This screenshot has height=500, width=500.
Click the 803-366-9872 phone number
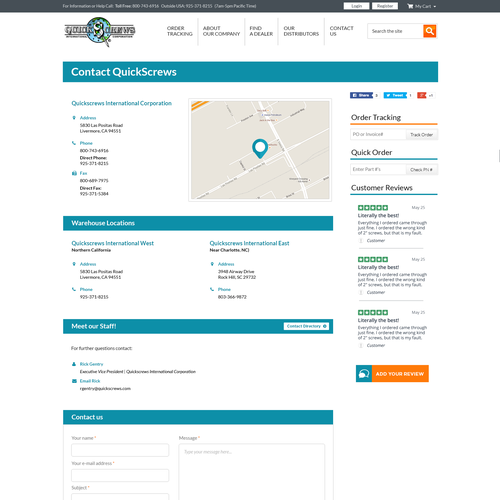[x=232, y=297]
